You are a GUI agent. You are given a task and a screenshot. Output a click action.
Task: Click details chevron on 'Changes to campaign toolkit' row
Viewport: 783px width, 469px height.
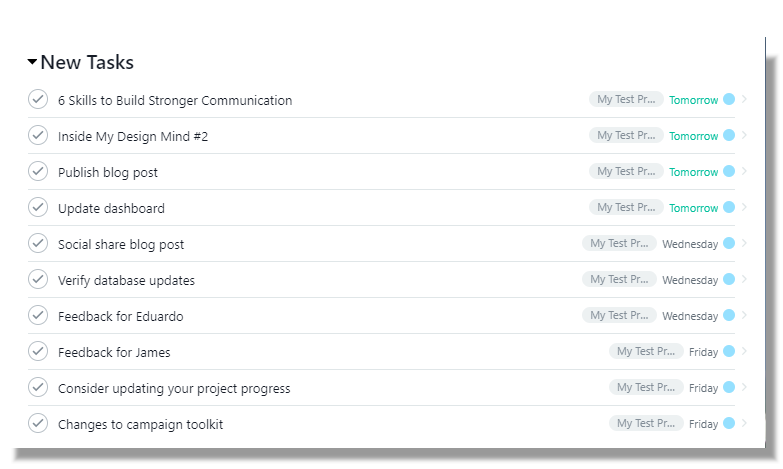click(744, 423)
